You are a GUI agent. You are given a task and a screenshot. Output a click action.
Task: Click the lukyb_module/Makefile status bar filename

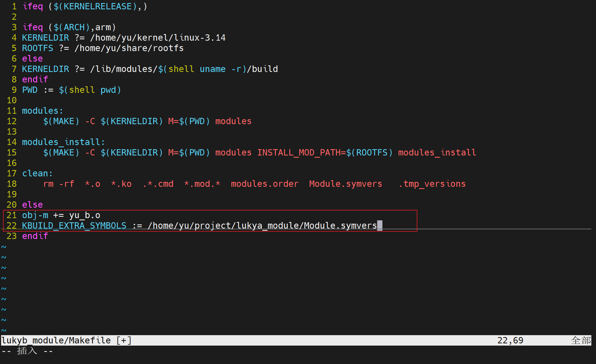point(56,340)
